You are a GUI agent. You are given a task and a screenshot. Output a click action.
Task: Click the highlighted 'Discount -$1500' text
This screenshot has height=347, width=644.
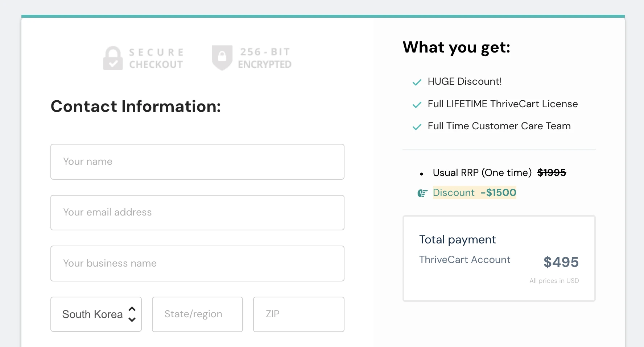click(474, 193)
